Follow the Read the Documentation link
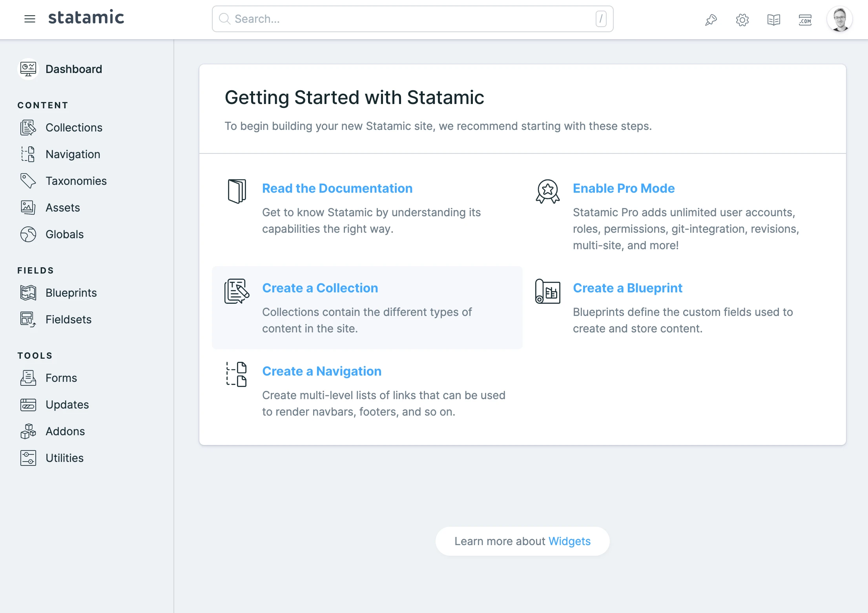Screen dimensions: 868x613 tap(337, 188)
